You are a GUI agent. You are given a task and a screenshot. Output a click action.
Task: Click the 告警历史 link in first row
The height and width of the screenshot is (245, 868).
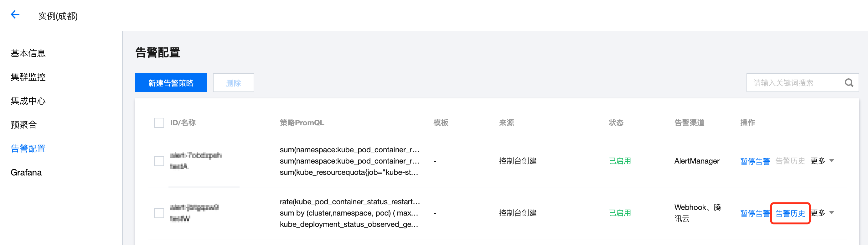tap(790, 161)
